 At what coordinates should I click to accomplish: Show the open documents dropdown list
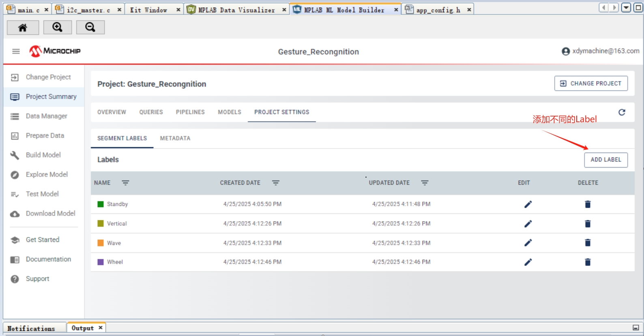click(x=626, y=8)
